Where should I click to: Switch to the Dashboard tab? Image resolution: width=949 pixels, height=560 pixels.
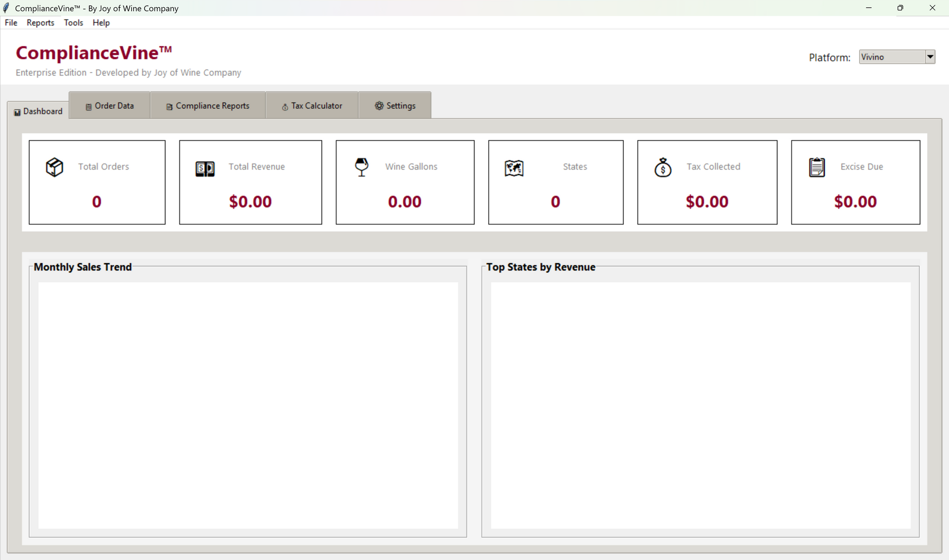38,111
